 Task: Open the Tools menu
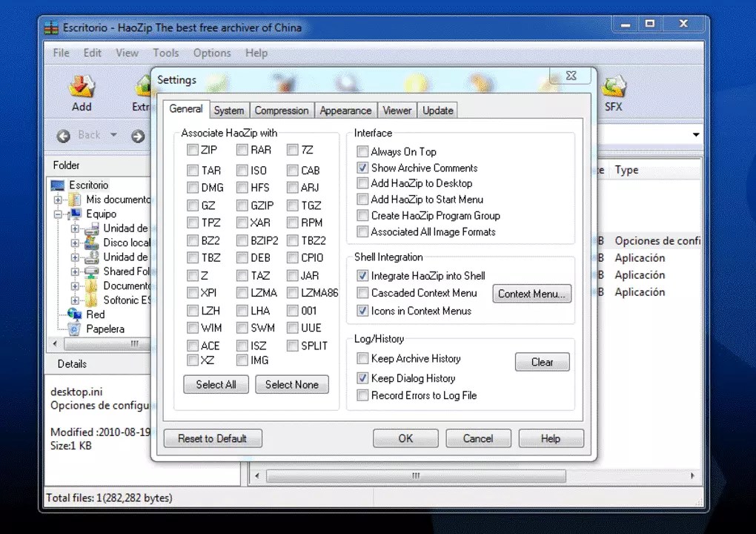coord(166,53)
